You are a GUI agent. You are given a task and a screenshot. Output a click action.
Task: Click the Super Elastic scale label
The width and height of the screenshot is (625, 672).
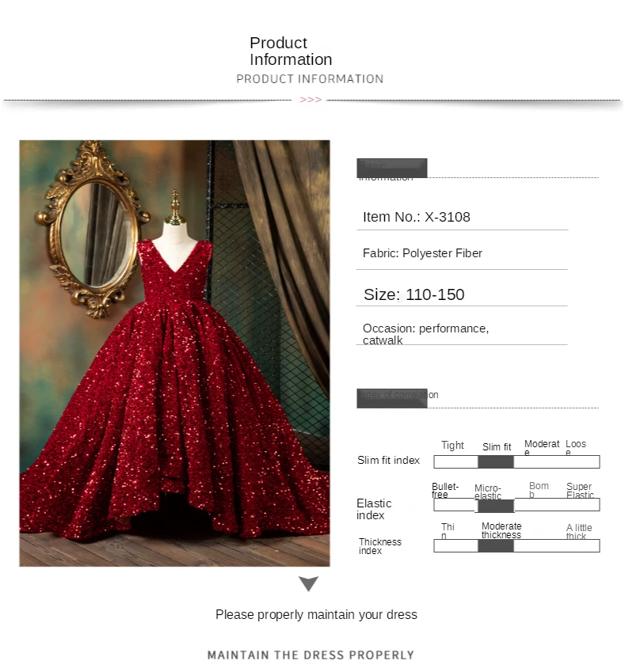[x=580, y=490]
